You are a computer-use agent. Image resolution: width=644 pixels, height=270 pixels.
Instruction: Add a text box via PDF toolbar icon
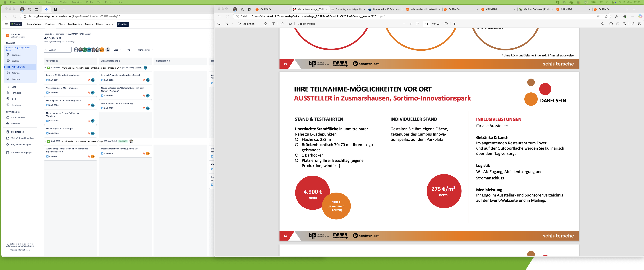tap(274, 24)
